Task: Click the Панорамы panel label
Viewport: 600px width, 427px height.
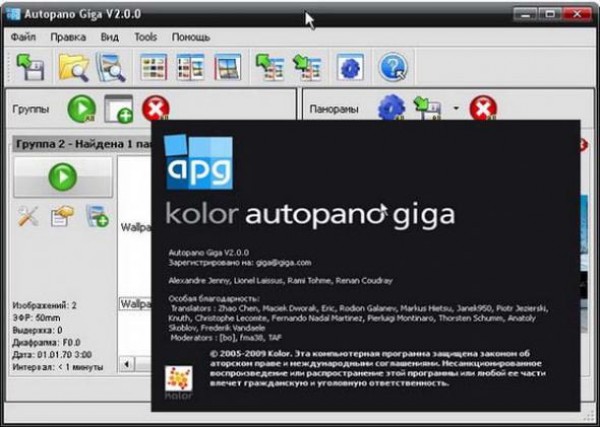Action: click(x=334, y=109)
